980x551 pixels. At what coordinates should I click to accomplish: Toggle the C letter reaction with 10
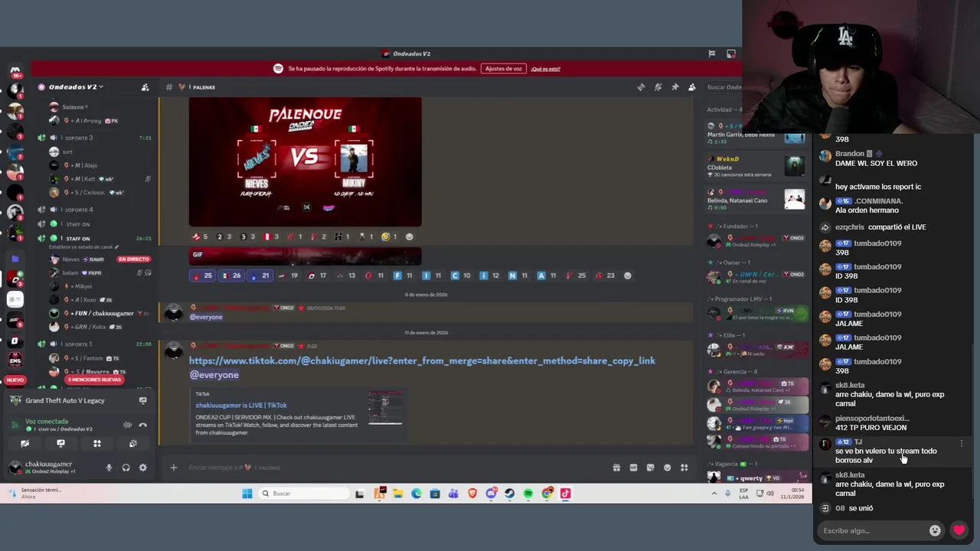click(461, 275)
